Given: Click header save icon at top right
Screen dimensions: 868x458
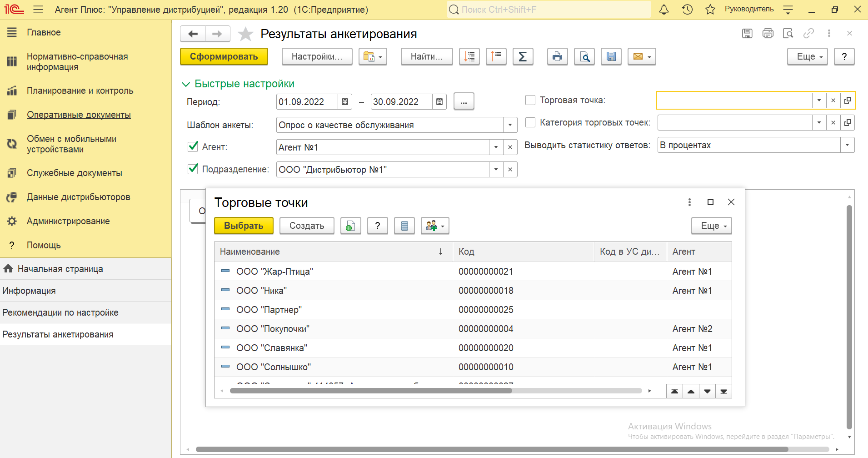Looking at the screenshot, I should (x=747, y=33).
